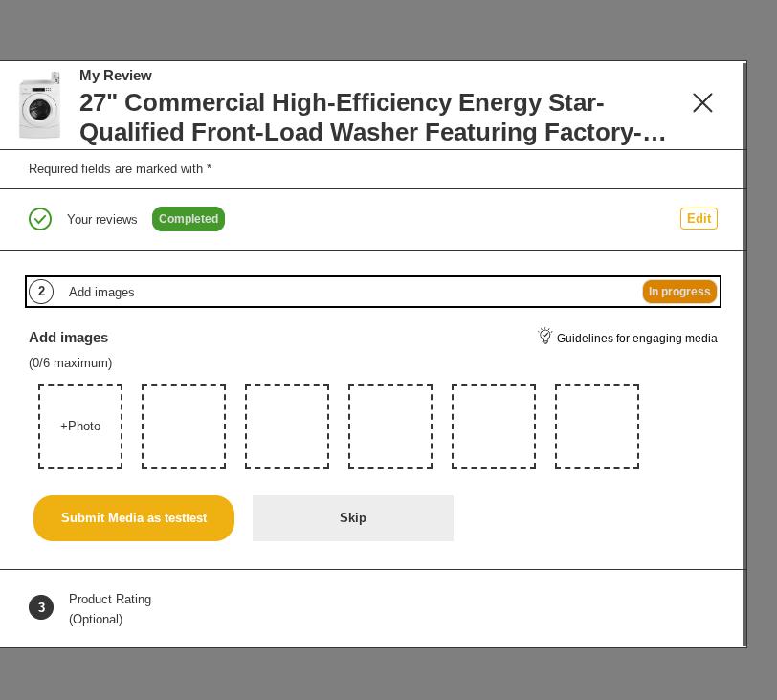Click the green completed checkmark icon
This screenshot has width=777, height=700.
(40, 219)
